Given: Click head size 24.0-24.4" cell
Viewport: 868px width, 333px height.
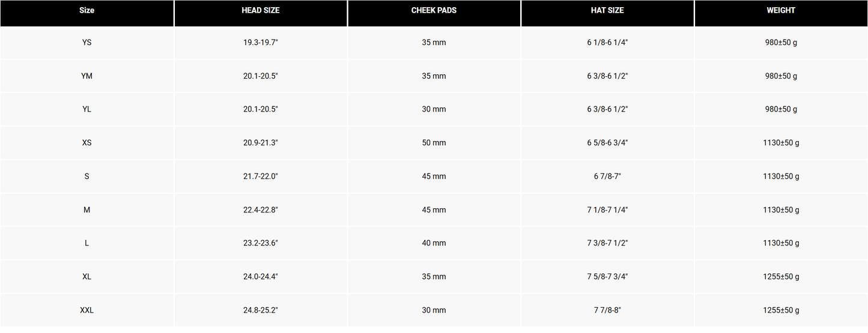Looking at the screenshot, I should click(260, 277).
